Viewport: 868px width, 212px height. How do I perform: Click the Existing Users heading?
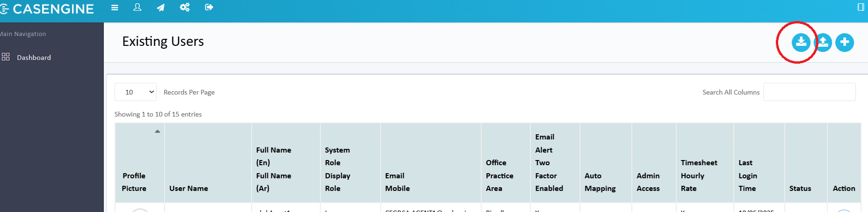pos(163,42)
